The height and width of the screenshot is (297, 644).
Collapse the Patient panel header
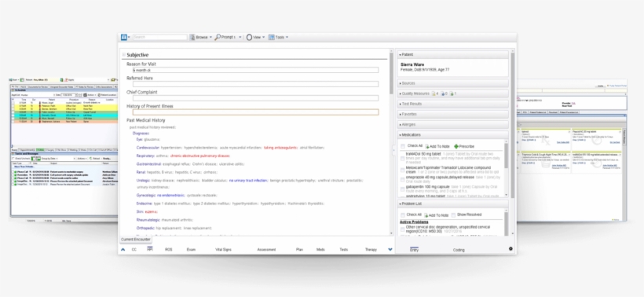[452, 55]
